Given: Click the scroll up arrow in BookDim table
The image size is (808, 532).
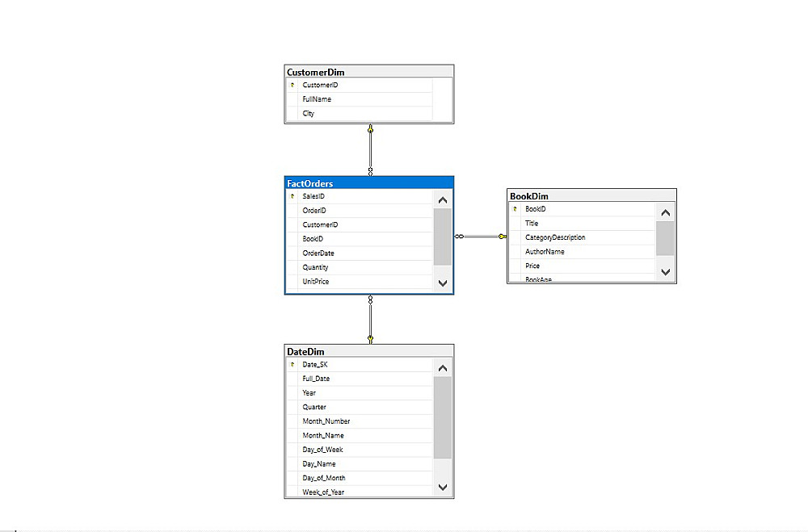Looking at the screenshot, I should click(665, 212).
